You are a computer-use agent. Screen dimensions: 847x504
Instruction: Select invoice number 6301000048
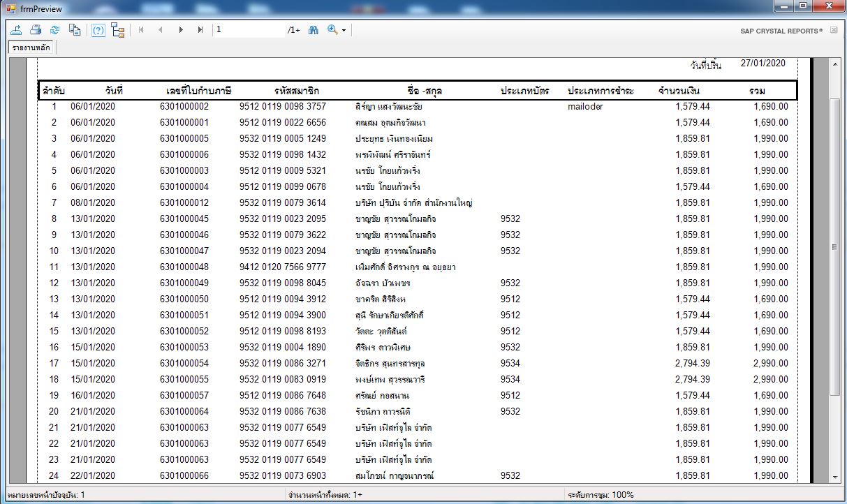184,267
